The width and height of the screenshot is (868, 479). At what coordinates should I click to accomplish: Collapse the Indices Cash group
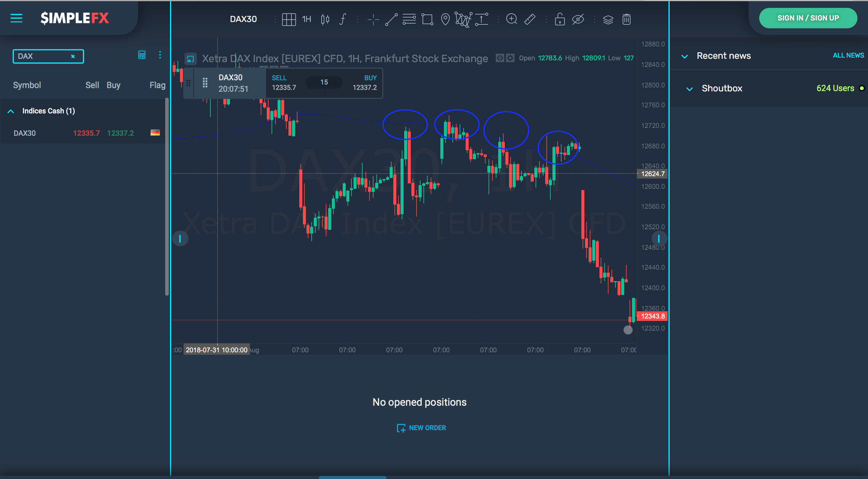pyautogui.click(x=11, y=111)
